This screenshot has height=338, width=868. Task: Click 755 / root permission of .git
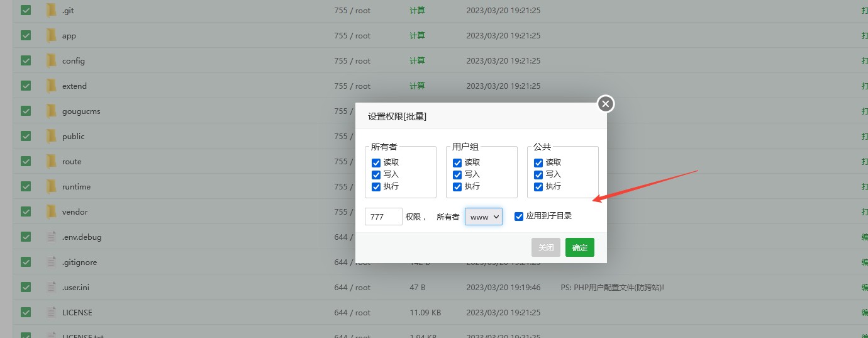tap(352, 11)
